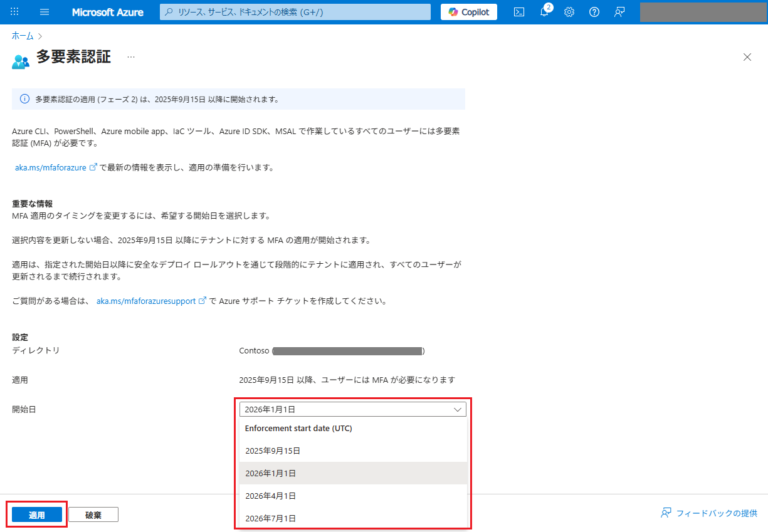
Task: Open the help and support panel
Action: coord(594,11)
